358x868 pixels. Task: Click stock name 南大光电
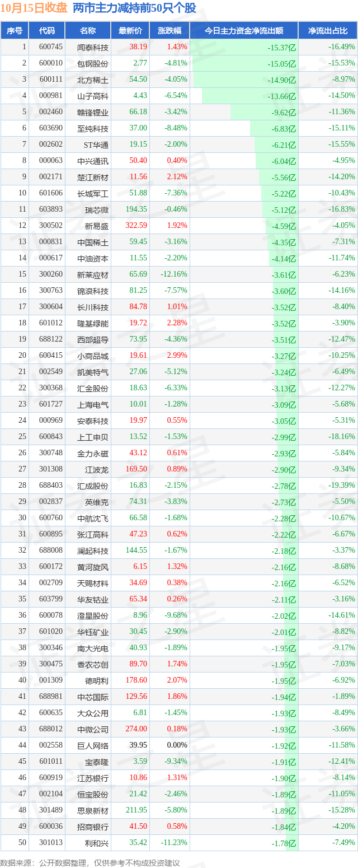[x=93, y=648]
